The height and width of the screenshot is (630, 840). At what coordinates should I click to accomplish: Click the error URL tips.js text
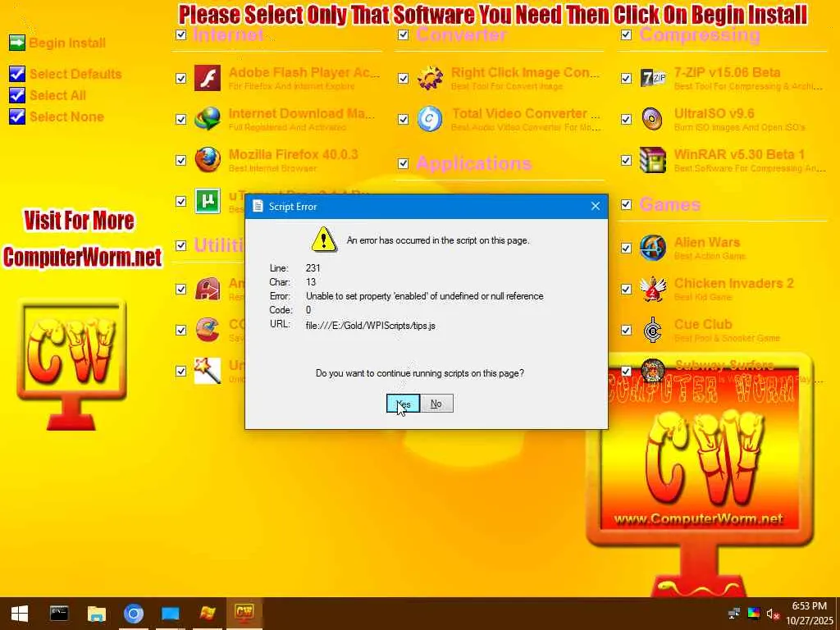pyautogui.click(x=370, y=325)
